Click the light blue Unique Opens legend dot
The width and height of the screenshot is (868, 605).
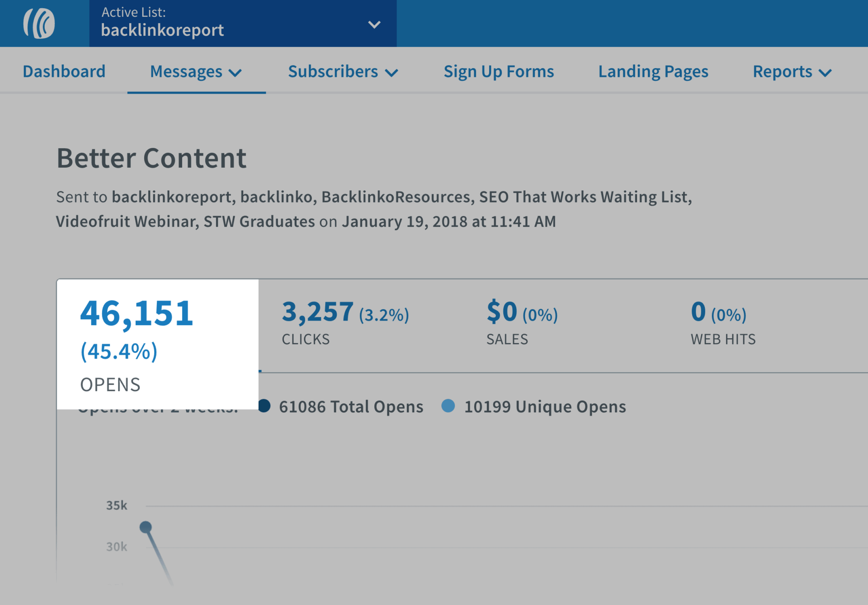click(x=448, y=406)
